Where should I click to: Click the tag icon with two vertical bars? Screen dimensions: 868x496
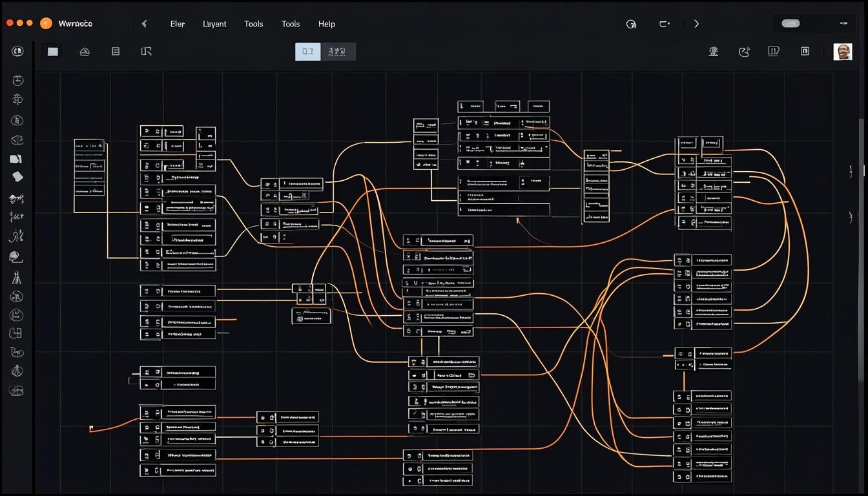[x=774, y=51]
